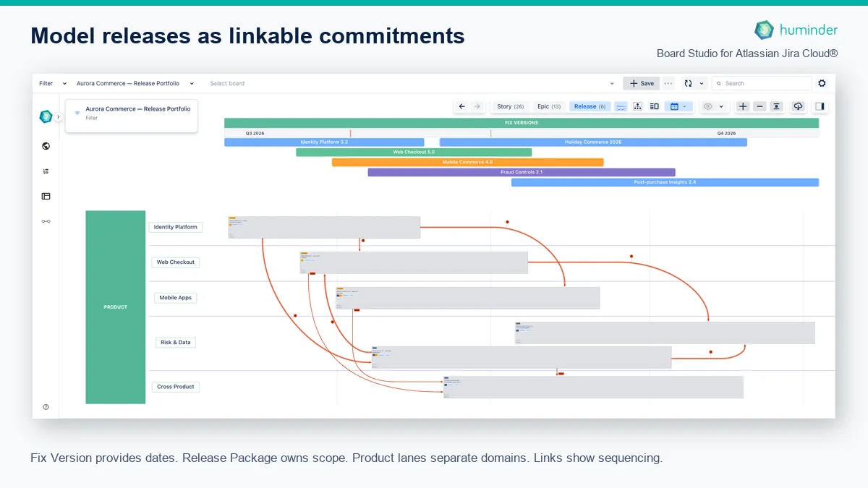Select the Mobile Apps lane label
Screen dimensions: 868x488
coord(176,298)
